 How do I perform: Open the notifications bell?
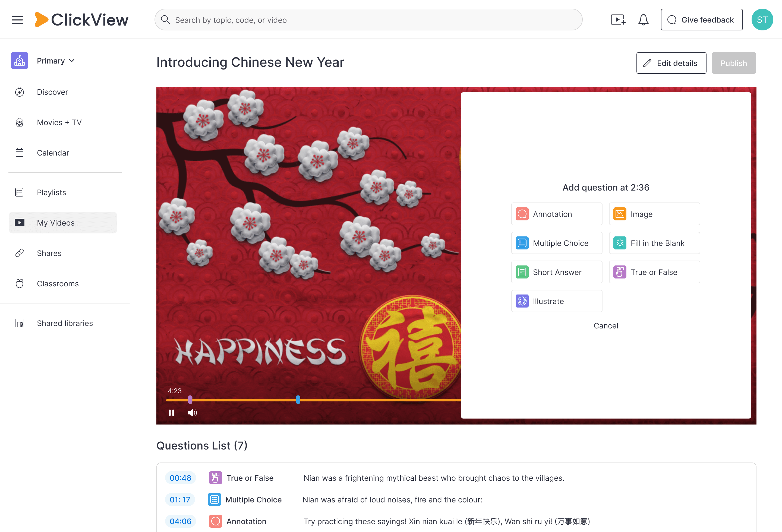643,20
